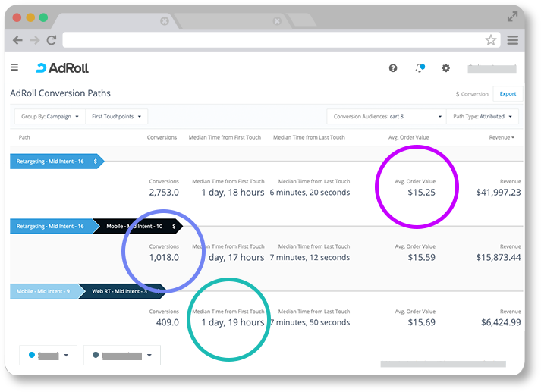The height and width of the screenshot is (392, 541).
Task: Click the Median Time from First Touch header
Action: pos(225,137)
